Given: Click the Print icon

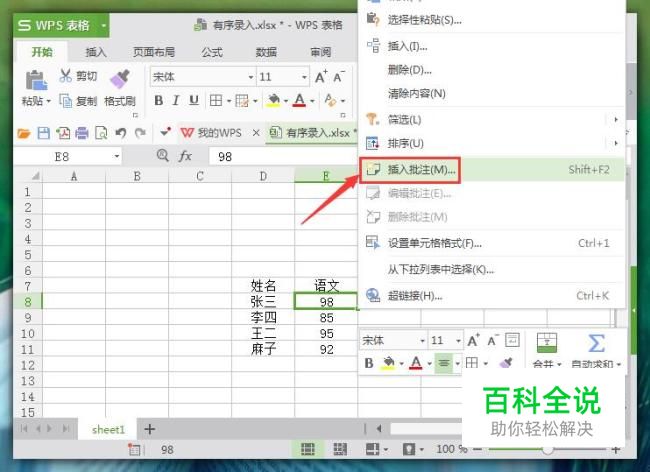Looking at the screenshot, I should (82, 133).
